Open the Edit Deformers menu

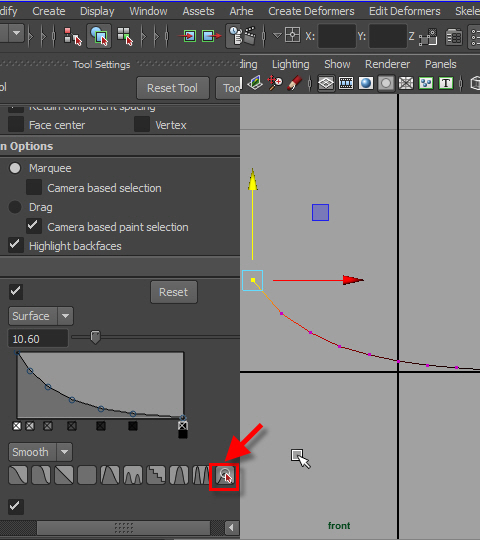tap(405, 11)
